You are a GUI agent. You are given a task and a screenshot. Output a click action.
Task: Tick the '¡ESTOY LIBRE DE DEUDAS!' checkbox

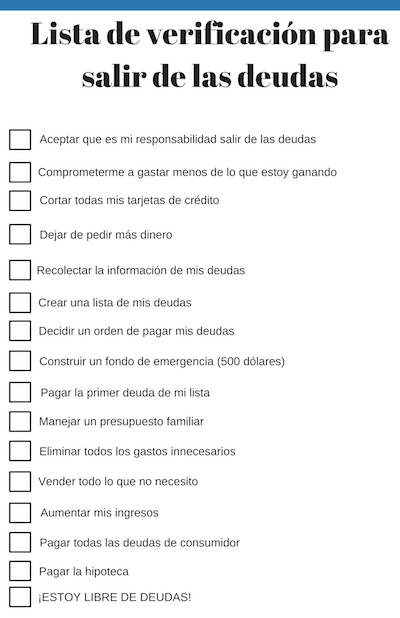pos(20,597)
